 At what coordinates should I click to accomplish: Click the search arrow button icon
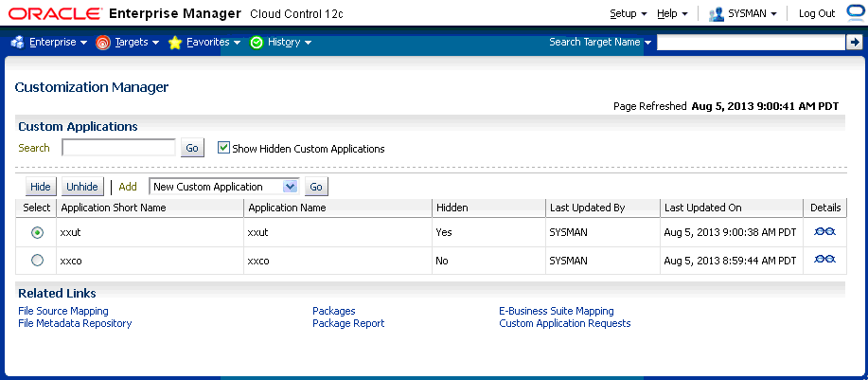tap(855, 42)
